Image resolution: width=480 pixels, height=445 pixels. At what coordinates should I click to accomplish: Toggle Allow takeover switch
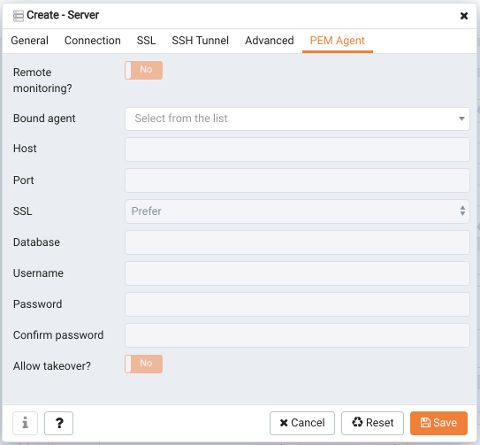(x=144, y=364)
